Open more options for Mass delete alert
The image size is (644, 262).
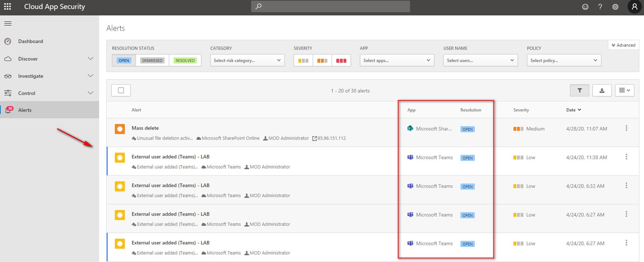point(626,128)
